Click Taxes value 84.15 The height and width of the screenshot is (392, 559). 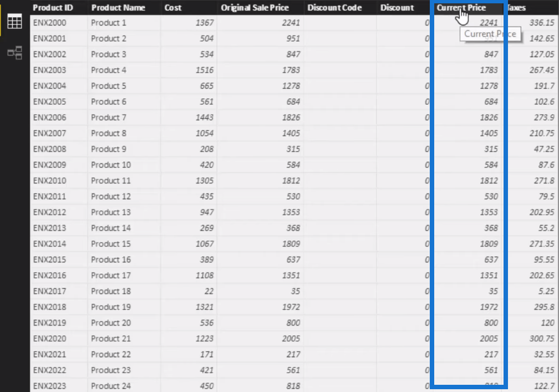pos(544,370)
